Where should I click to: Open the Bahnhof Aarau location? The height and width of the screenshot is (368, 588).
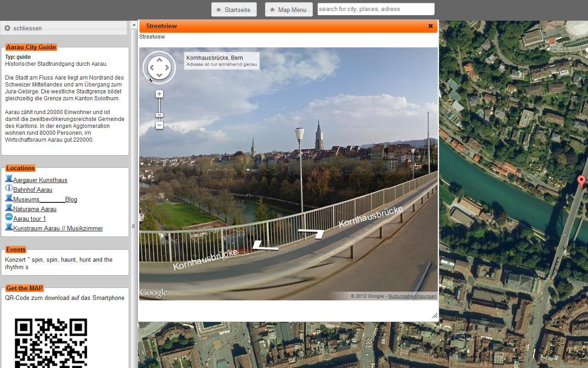point(33,190)
